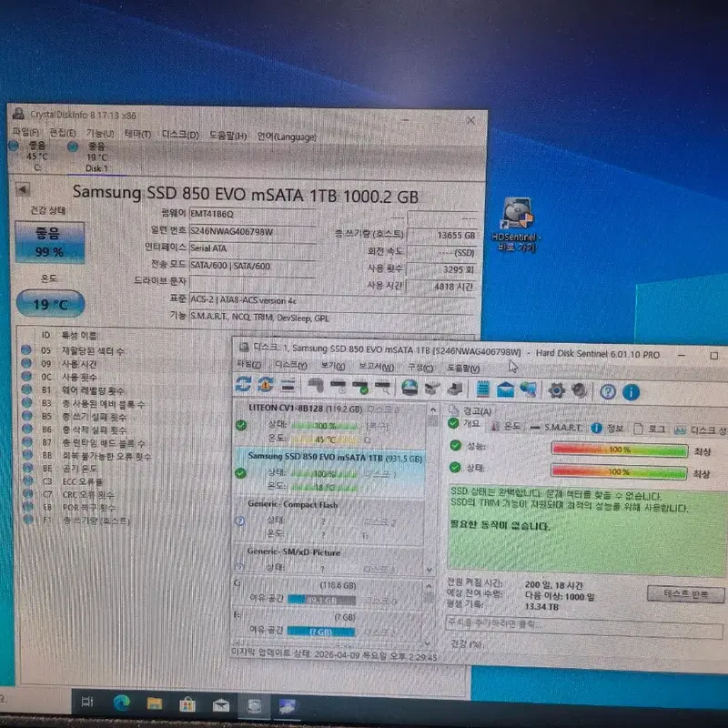The width and height of the screenshot is (728, 728).
Task: Click the 성능 100 % performance bar
Action: pyautogui.click(x=620, y=450)
